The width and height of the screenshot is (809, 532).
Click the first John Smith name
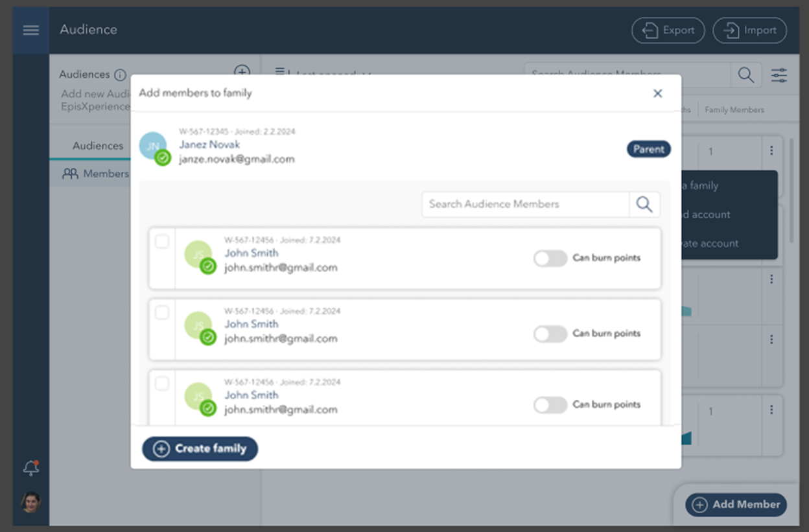point(252,253)
